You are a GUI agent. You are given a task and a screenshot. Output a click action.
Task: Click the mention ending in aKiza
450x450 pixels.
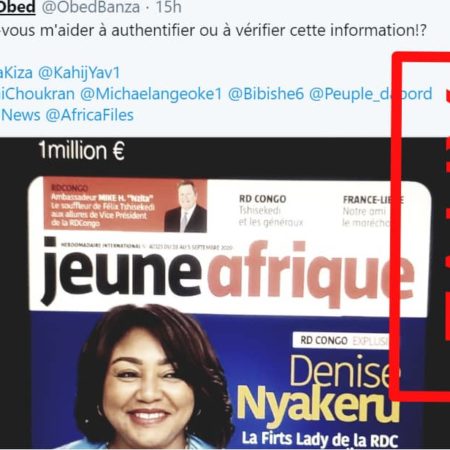click(x=16, y=73)
